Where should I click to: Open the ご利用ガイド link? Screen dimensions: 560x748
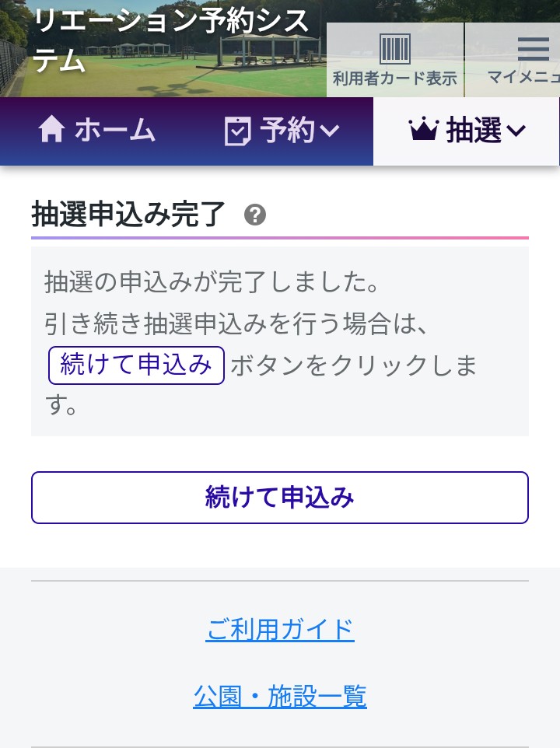(280, 629)
